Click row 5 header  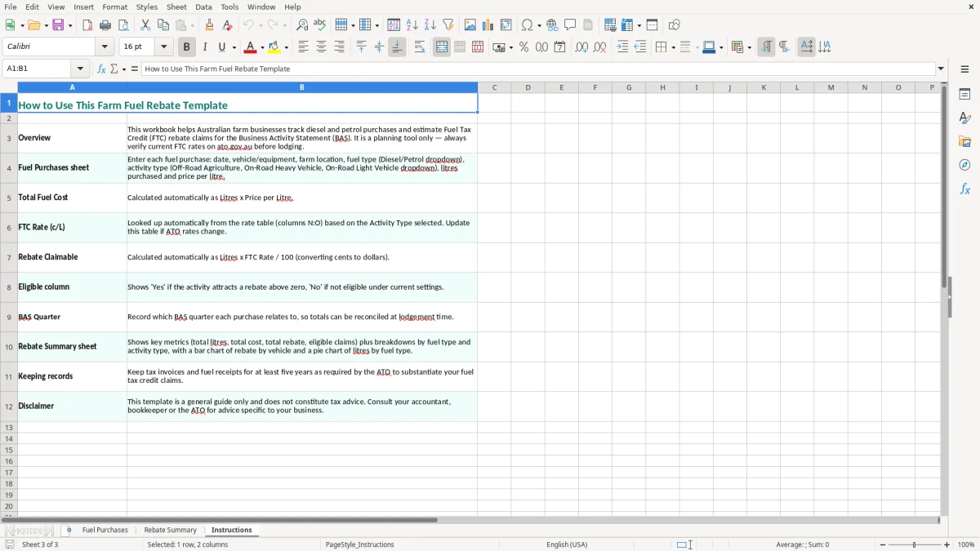click(9, 198)
